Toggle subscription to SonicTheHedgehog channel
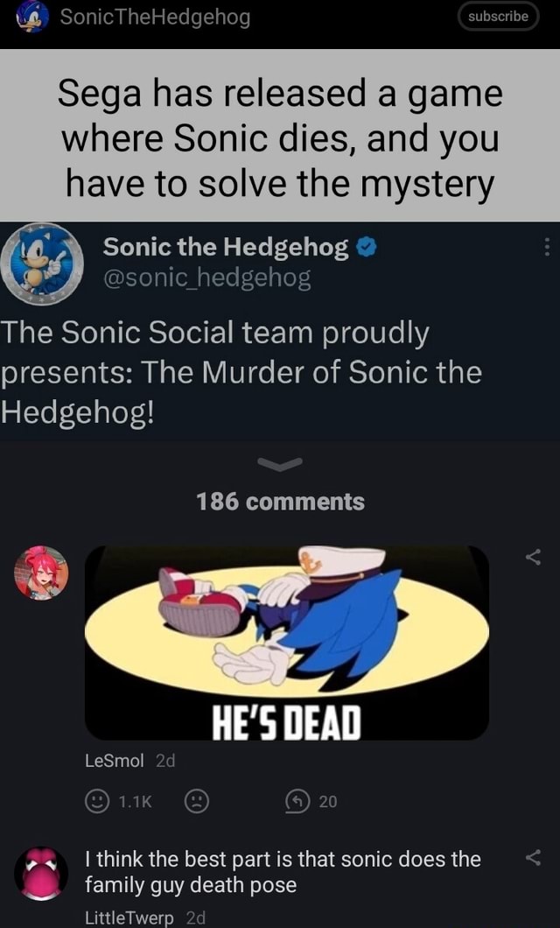 498,17
